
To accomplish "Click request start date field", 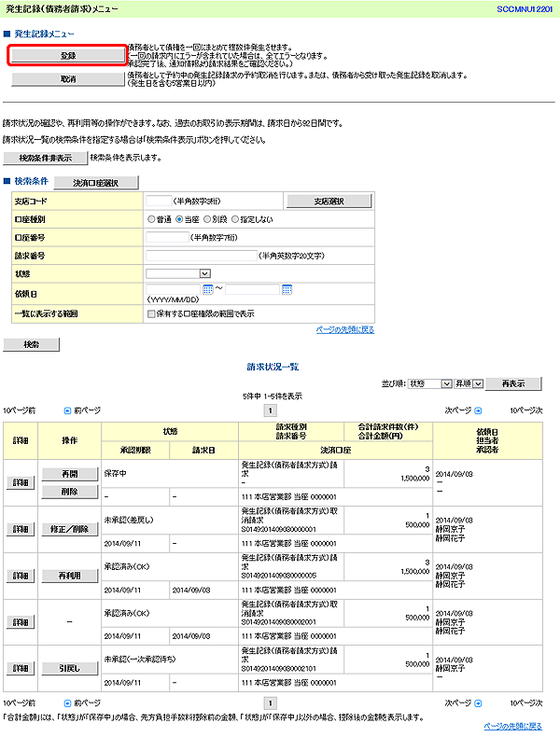I will coord(174,289).
